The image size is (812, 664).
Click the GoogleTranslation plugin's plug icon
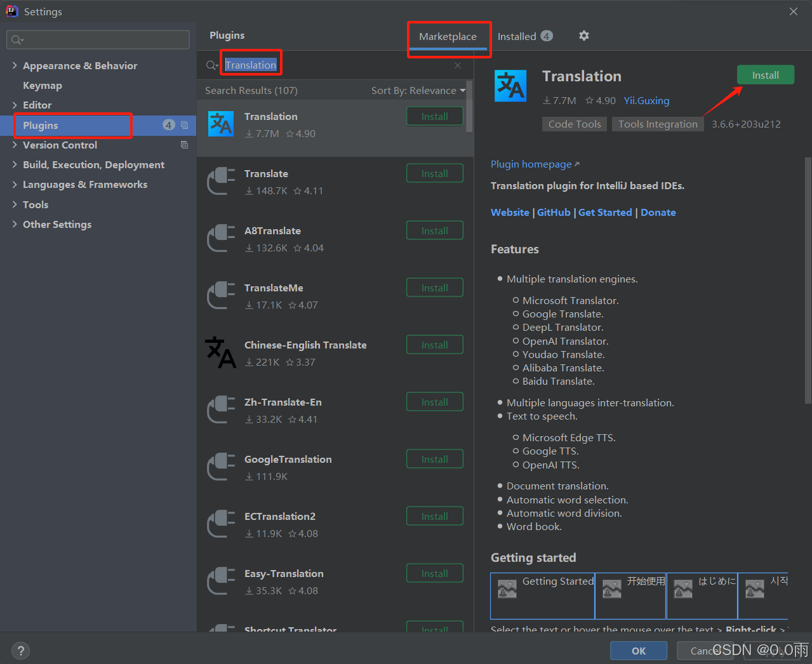(221, 467)
